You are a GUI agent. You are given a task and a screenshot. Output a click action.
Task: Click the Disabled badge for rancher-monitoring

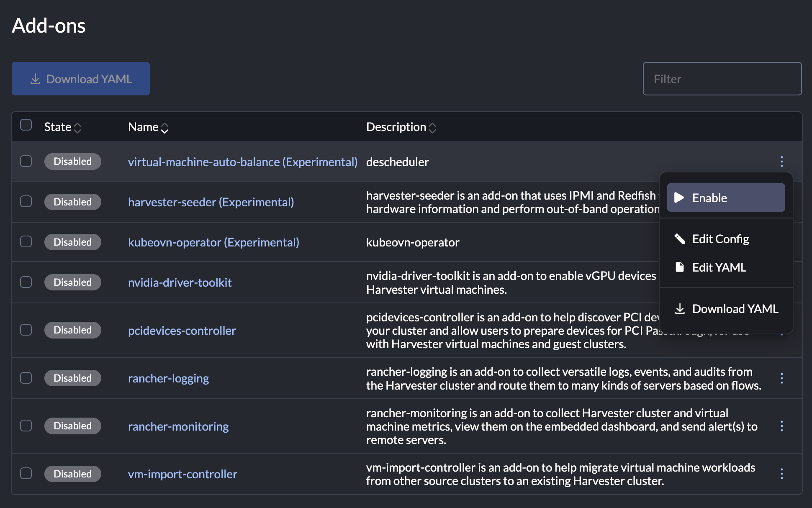[x=72, y=426]
